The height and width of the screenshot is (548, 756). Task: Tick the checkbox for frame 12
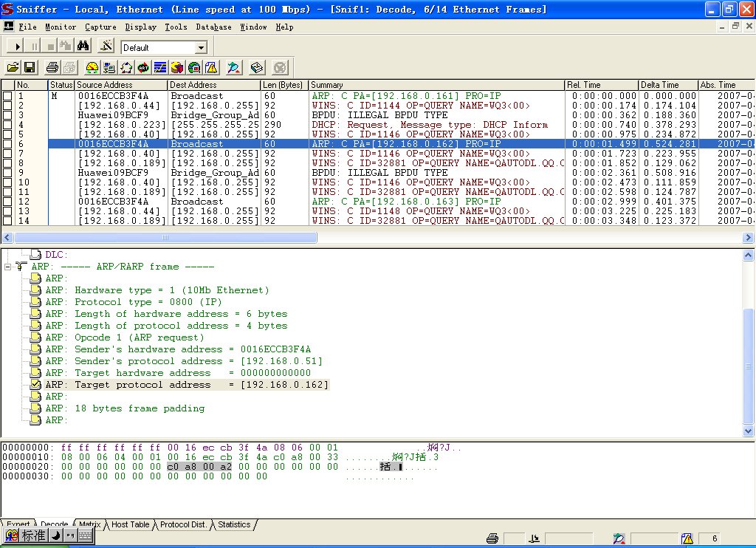[x=7, y=202]
